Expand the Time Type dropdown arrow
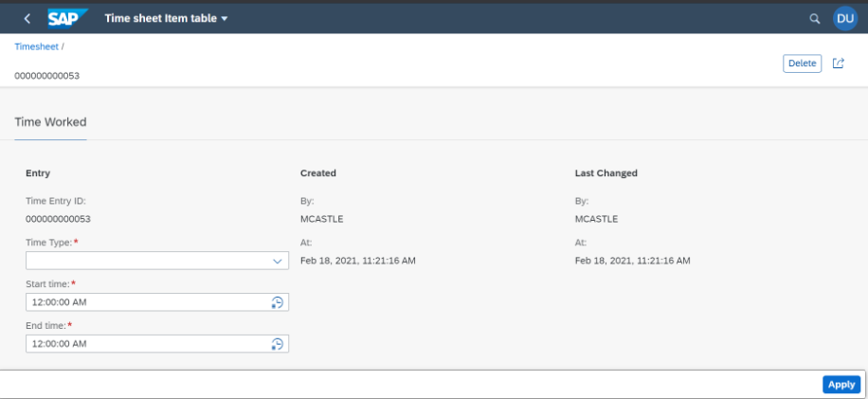This screenshot has height=399, width=868. 278,262
